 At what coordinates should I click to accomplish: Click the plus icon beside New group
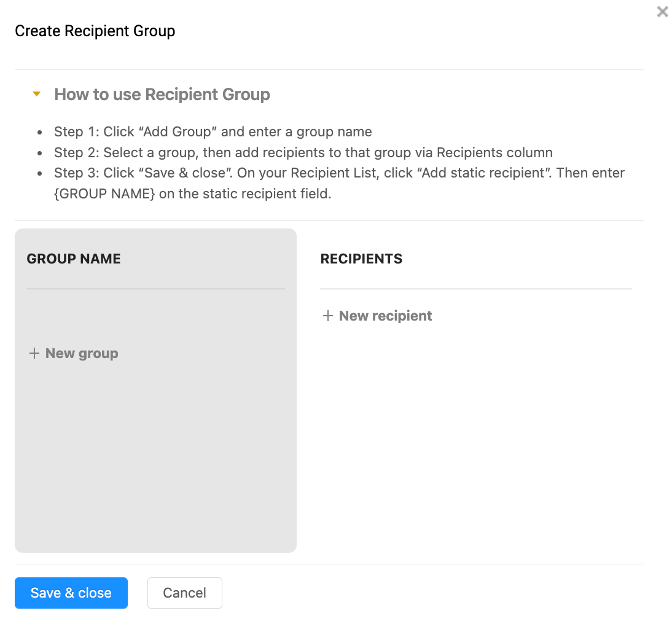[34, 353]
